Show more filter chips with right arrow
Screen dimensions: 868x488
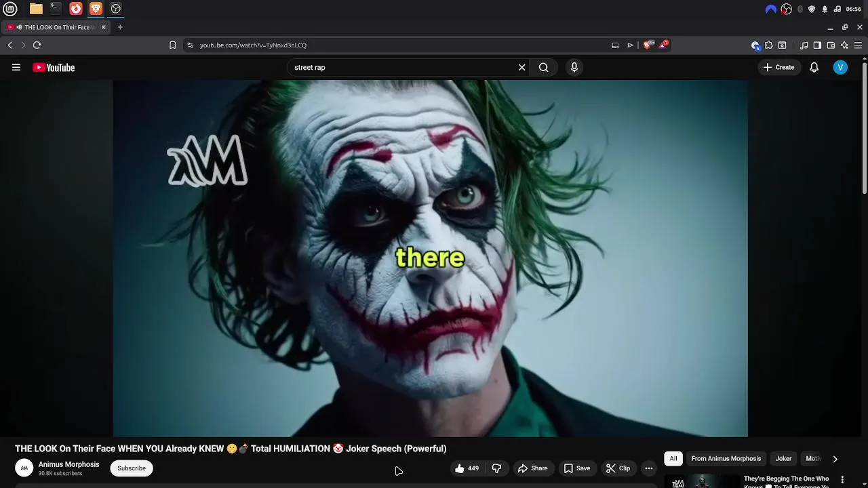(835, 459)
